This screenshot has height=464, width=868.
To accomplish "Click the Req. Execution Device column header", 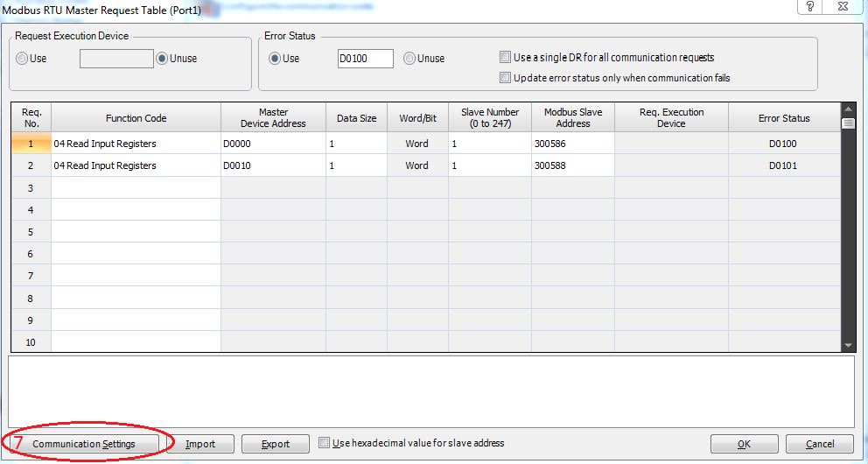I will (671, 117).
